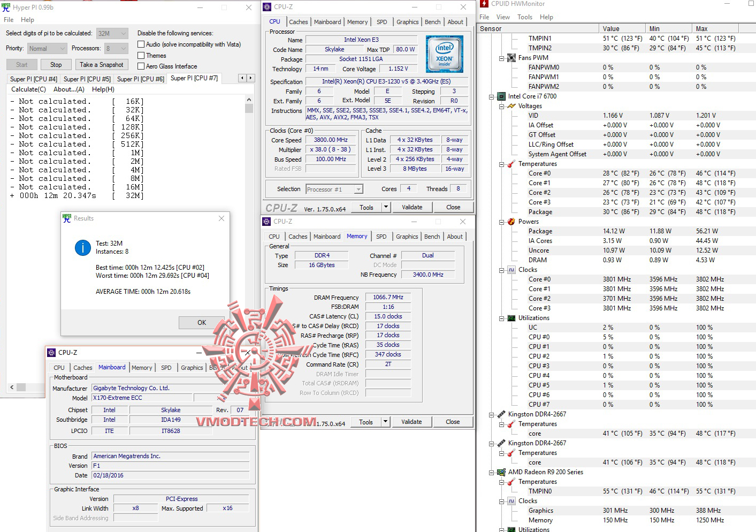Select the upper Kingston DDR4-2667 memory icon
Viewport: 756px width, 532px height.
501,414
